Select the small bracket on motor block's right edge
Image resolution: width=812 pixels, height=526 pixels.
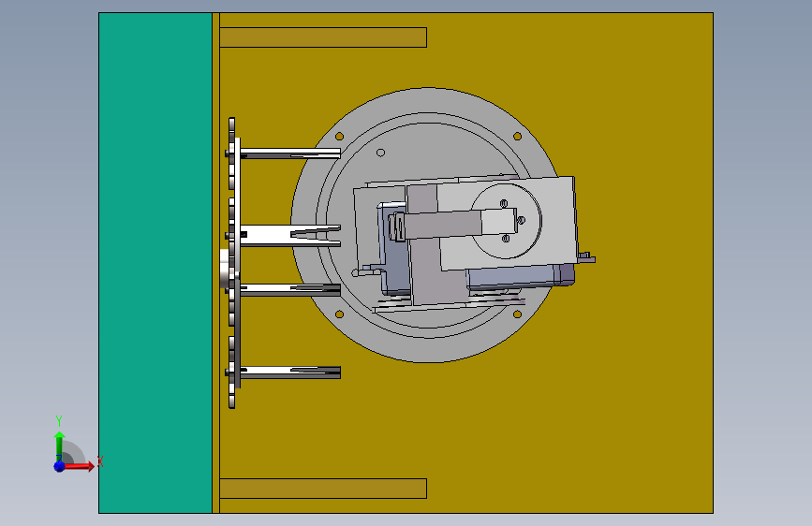coord(586,257)
